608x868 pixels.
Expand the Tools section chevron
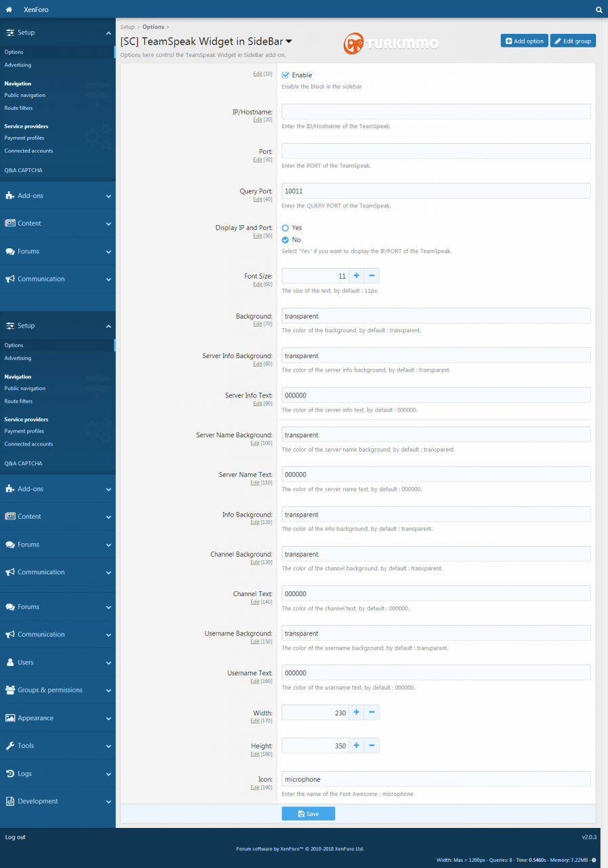point(108,747)
